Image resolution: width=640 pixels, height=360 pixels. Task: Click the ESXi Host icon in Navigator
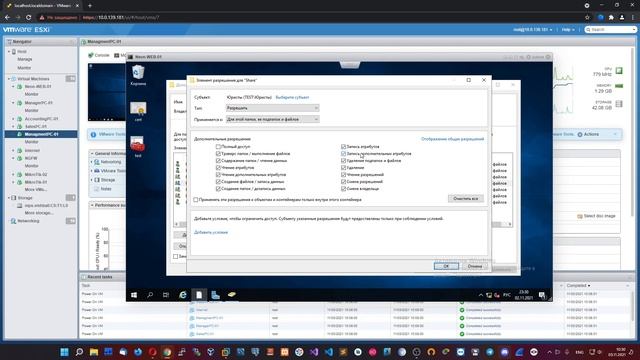point(14,52)
